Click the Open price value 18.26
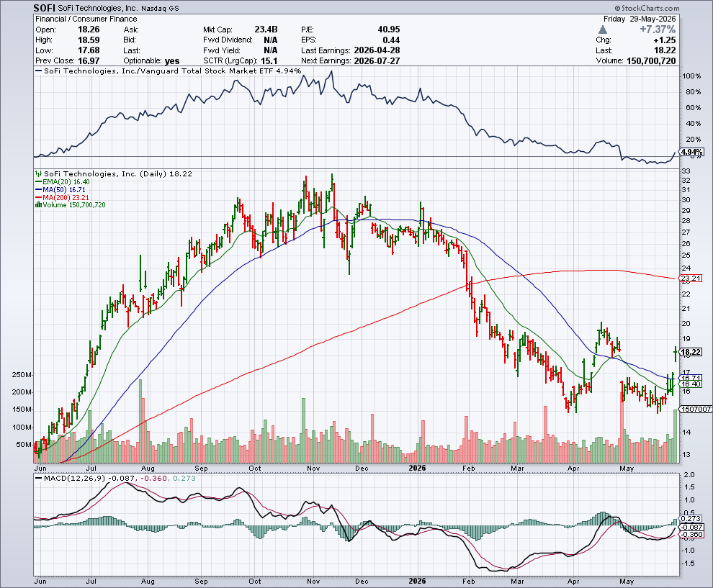The image size is (713, 588). (x=89, y=30)
